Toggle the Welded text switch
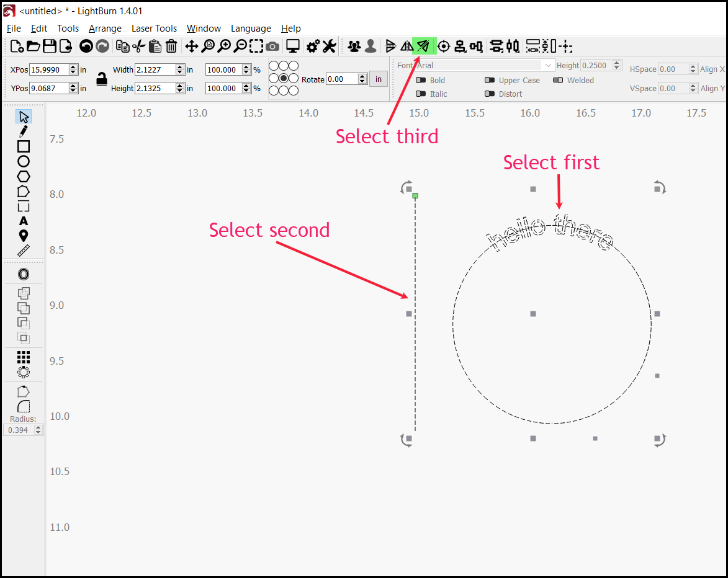The height and width of the screenshot is (578, 728). click(x=558, y=80)
